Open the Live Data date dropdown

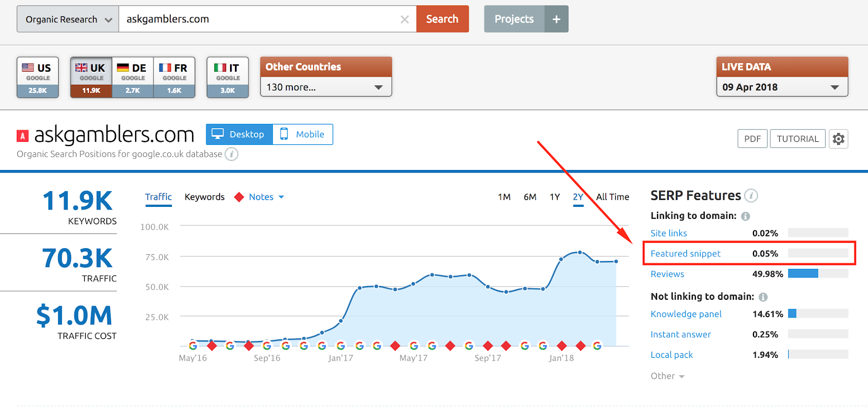click(782, 87)
